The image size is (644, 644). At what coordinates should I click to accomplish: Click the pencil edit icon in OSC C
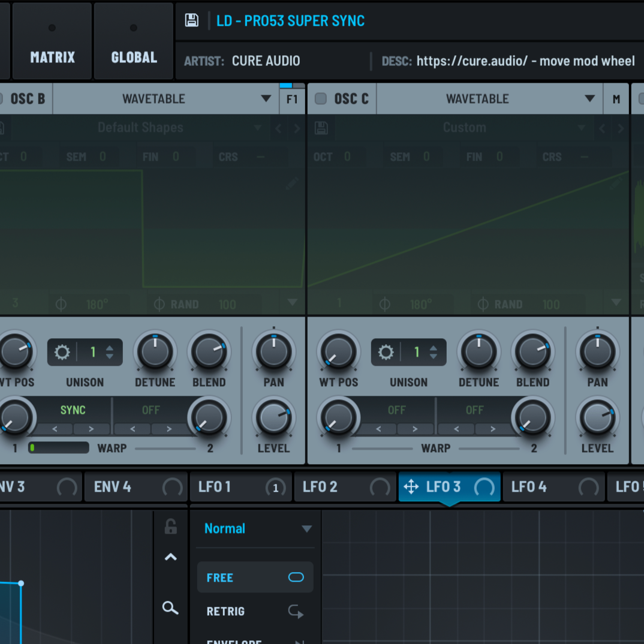[616, 183]
